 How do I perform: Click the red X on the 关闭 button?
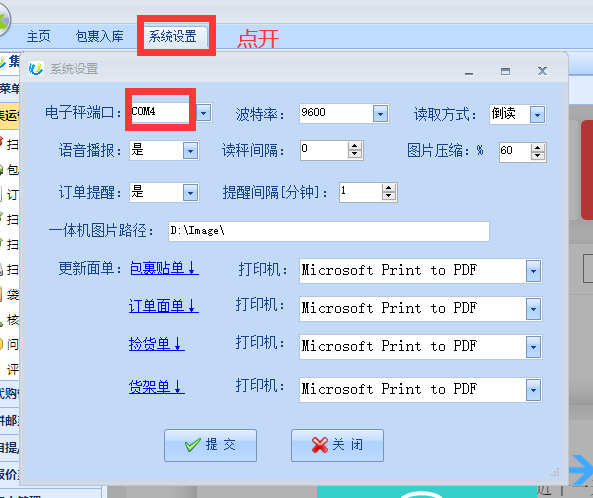320,445
